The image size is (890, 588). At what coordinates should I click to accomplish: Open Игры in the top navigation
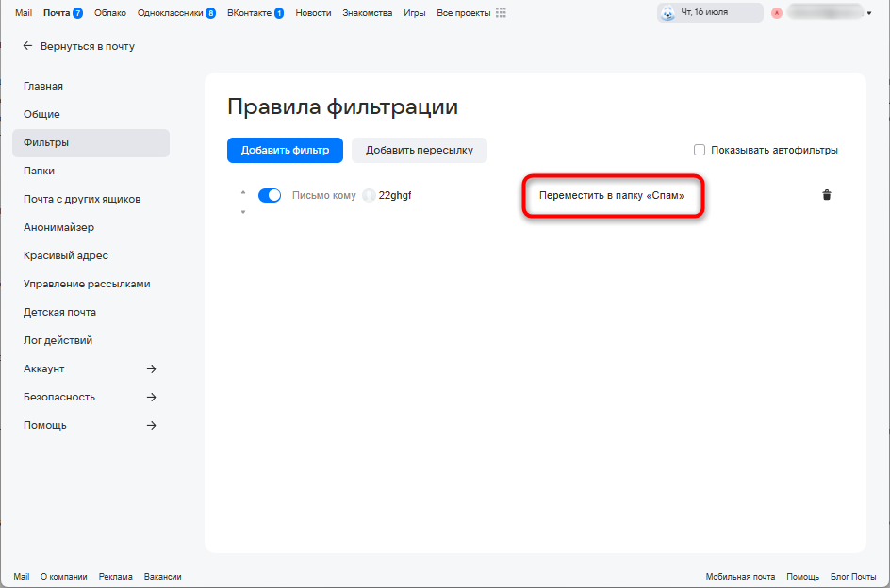414,12
